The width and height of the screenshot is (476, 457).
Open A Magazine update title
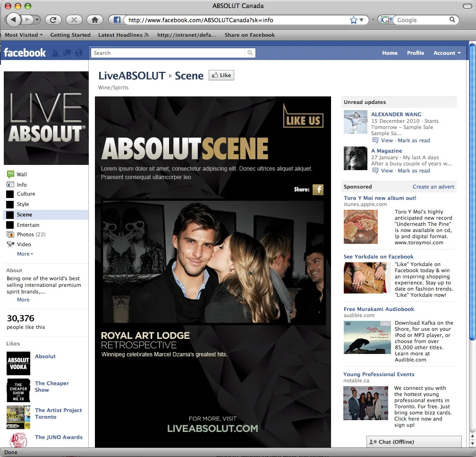point(386,151)
